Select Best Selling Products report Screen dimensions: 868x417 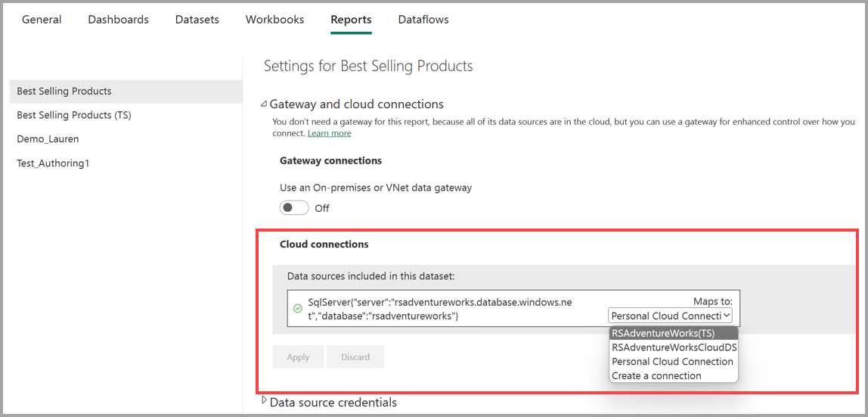[126, 92]
